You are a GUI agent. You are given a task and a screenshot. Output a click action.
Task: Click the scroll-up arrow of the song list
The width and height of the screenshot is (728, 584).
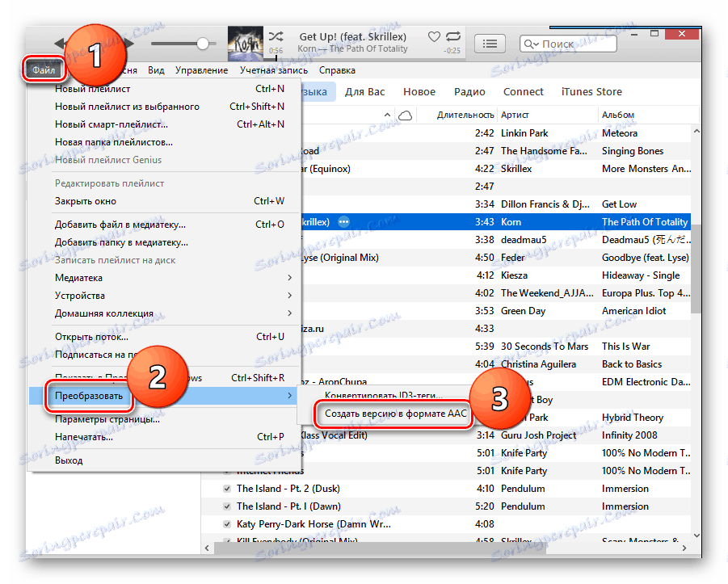pyautogui.click(x=696, y=132)
